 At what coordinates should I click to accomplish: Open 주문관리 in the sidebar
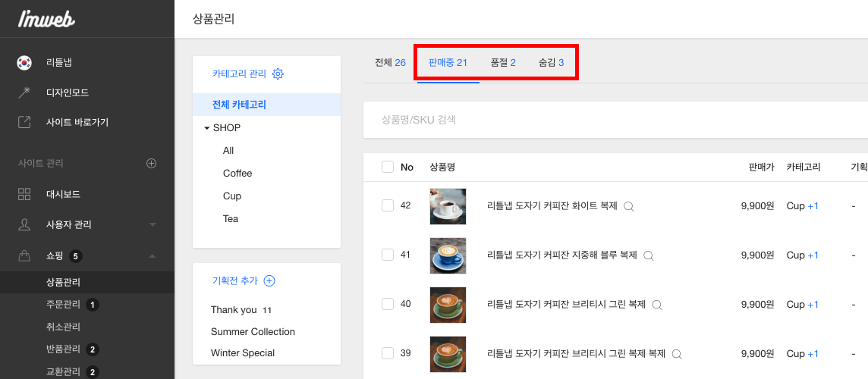(63, 304)
